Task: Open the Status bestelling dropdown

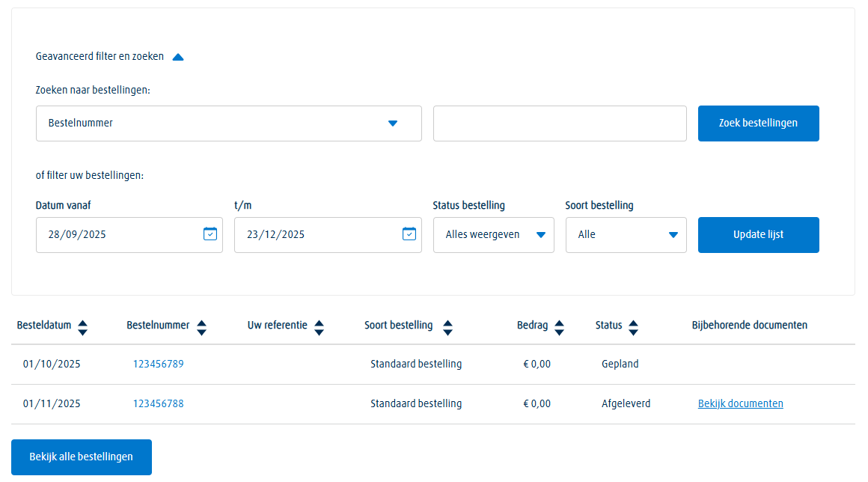Action: pyautogui.click(x=493, y=235)
